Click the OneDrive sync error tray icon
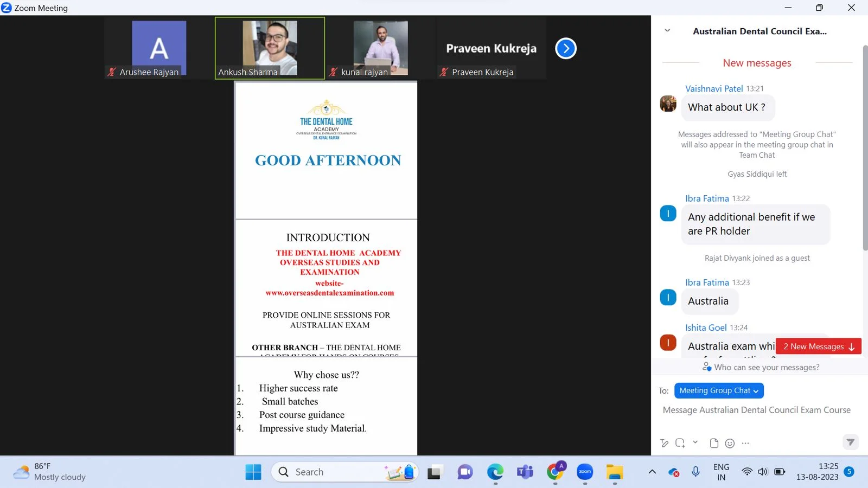868x488 pixels. point(674,472)
